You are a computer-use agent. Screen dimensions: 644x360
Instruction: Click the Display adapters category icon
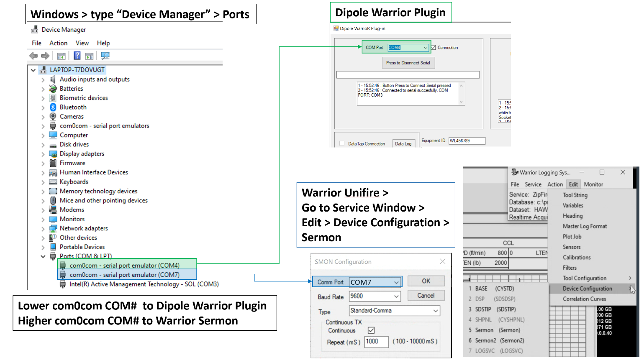[x=53, y=154]
